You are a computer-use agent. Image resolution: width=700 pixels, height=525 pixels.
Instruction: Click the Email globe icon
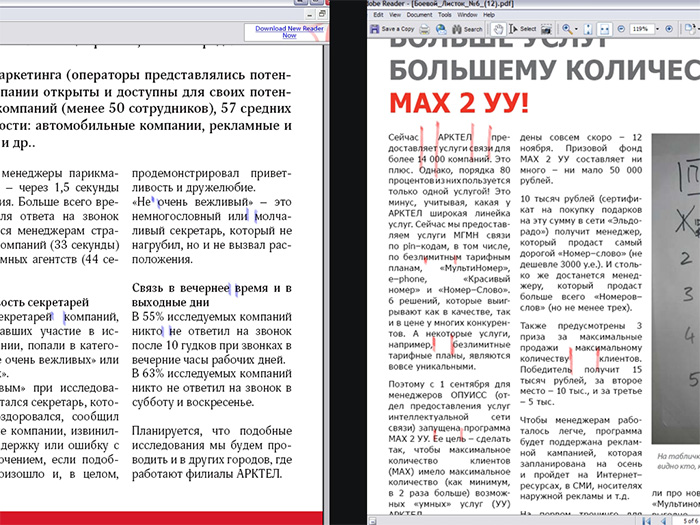pos(441,29)
